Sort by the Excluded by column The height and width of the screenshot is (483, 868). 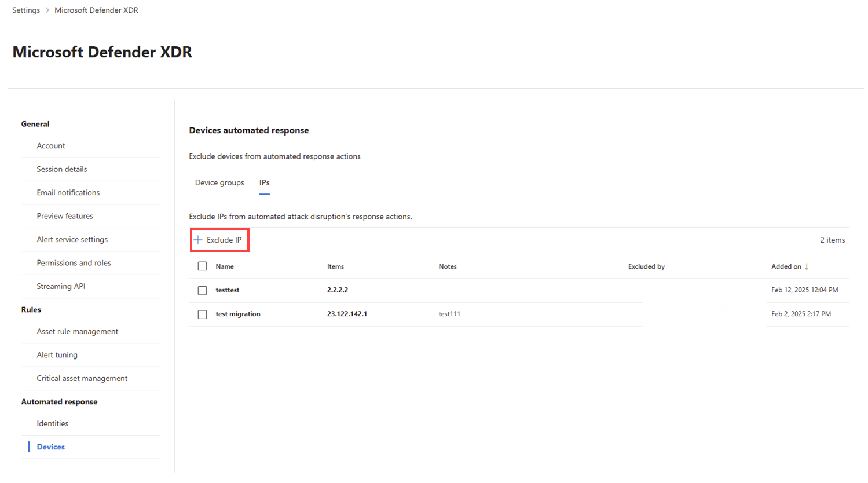646,266
